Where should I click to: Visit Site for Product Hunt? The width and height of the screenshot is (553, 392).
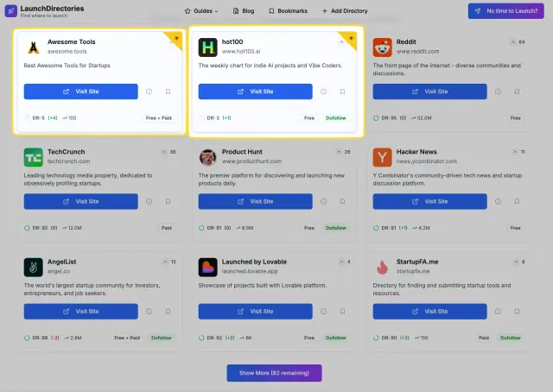point(256,202)
